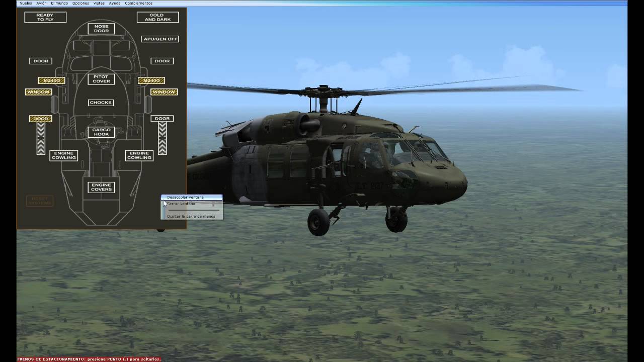Viewport: 644px width, 362px height.
Task: Toggle the right cabin DOOR
Action: pyautogui.click(x=162, y=119)
